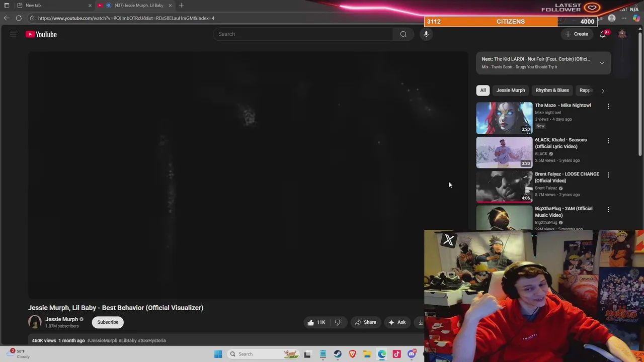Open the Jessie Murph channel name link

tap(62, 319)
